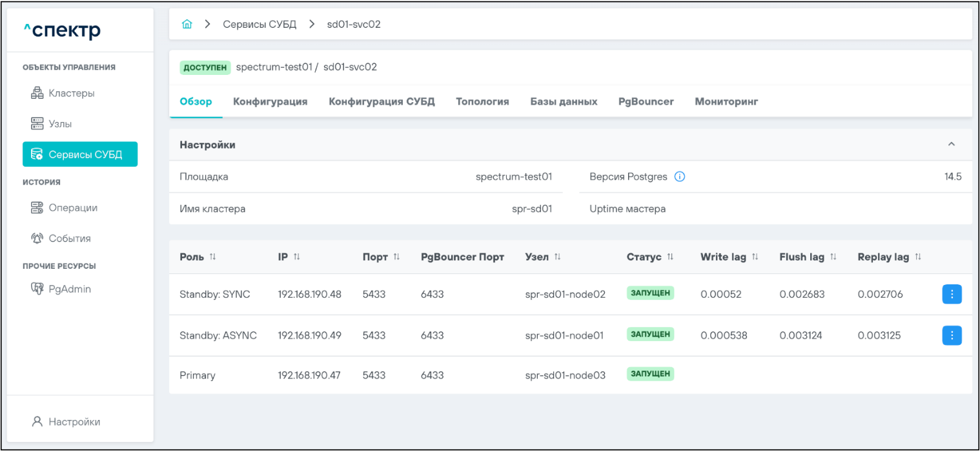Switch to the PgBouncer tab
Image resolution: width=980 pixels, height=451 pixels.
pos(646,101)
